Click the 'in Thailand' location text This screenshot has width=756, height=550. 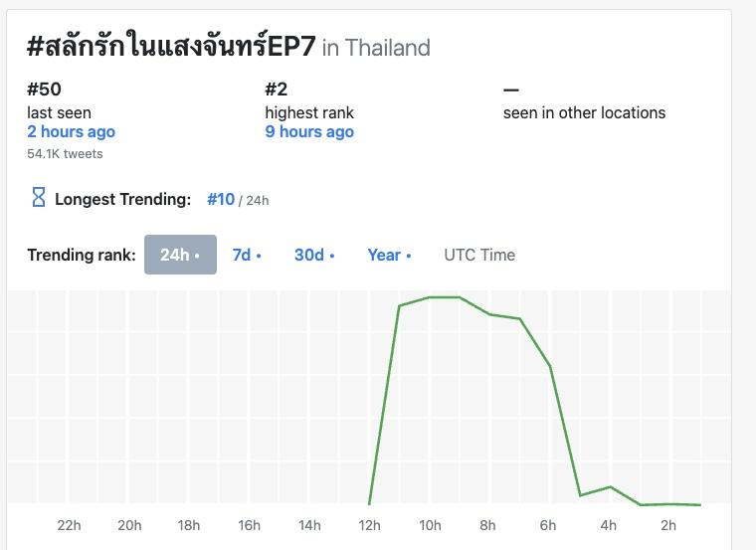(x=376, y=48)
